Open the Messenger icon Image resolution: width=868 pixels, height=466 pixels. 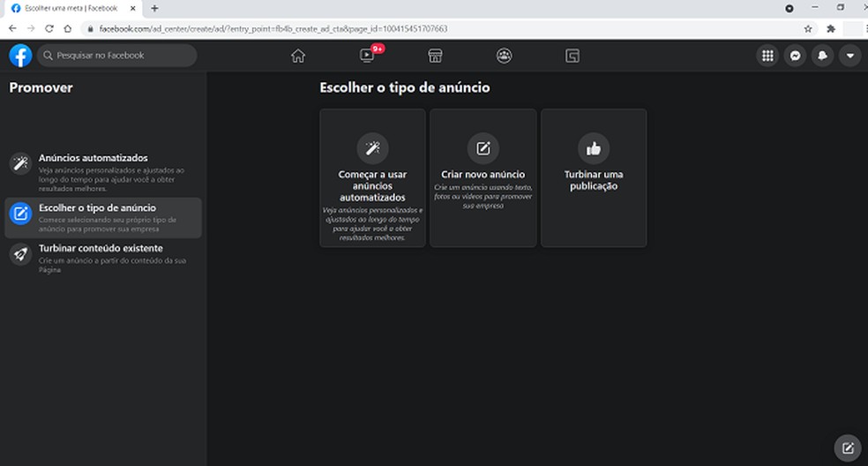tap(795, 56)
